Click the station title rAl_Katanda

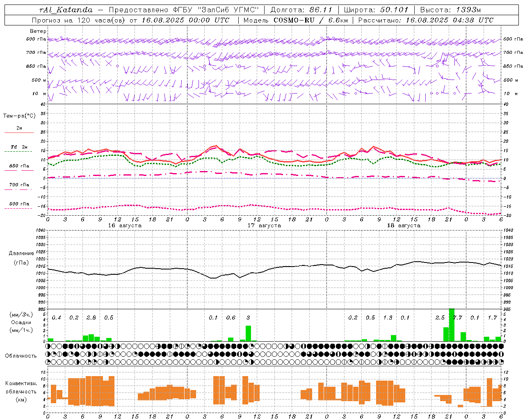66,10
